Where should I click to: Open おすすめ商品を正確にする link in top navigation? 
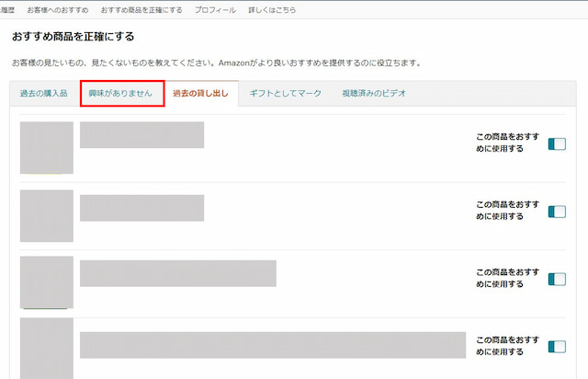[x=141, y=10]
